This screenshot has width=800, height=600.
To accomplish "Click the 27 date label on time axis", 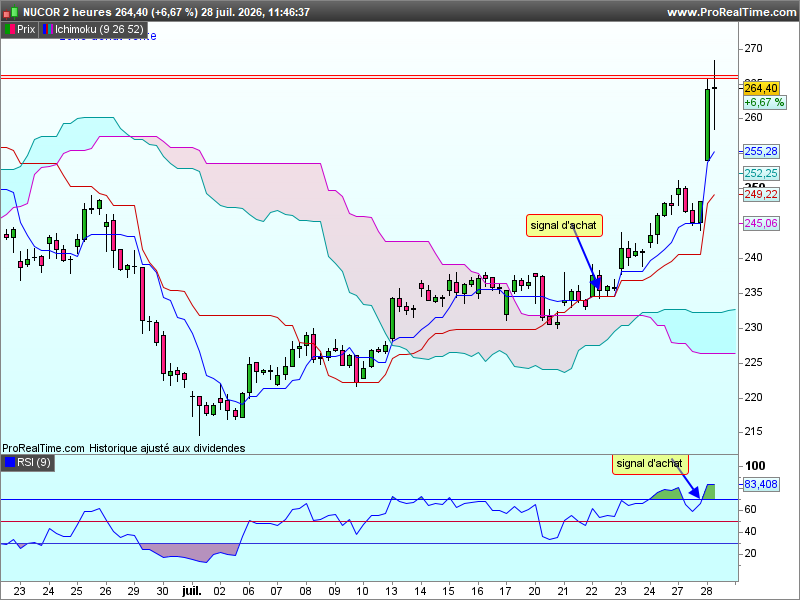I will [678, 591].
